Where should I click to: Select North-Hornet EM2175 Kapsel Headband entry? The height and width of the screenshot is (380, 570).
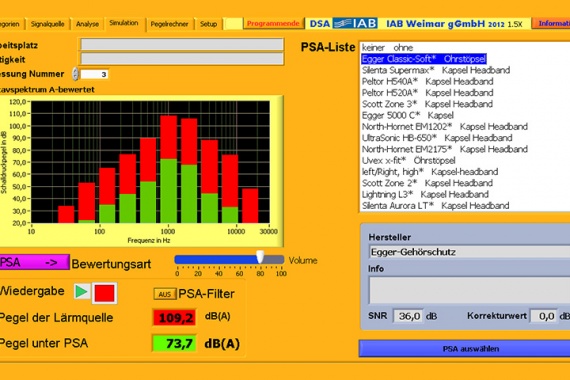click(465, 149)
